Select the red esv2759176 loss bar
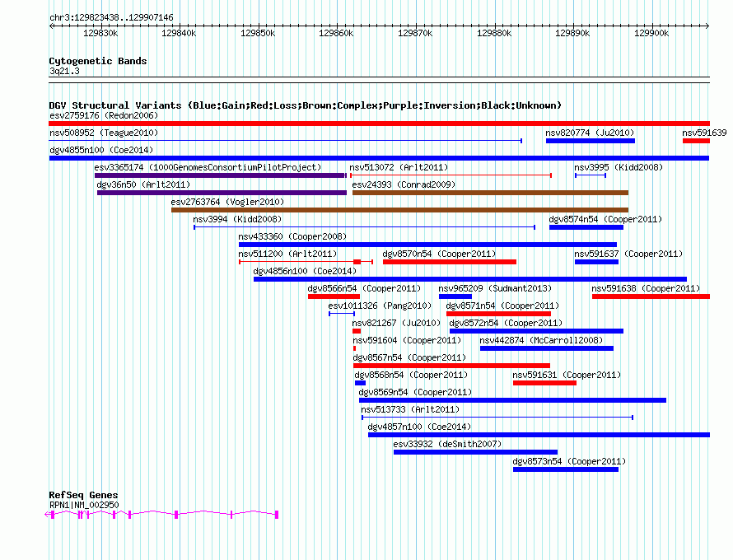The width and height of the screenshot is (733, 560). (379, 124)
